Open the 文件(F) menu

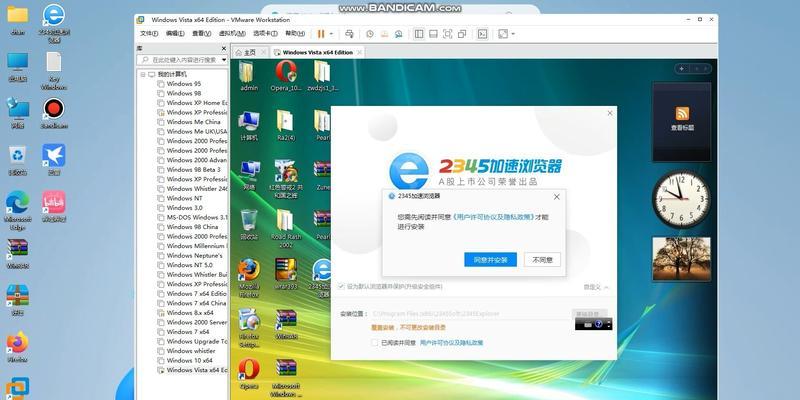pos(149,34)
